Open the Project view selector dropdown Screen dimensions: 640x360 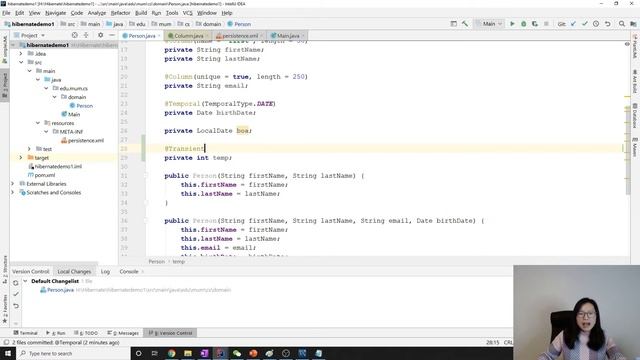[29, 36]
